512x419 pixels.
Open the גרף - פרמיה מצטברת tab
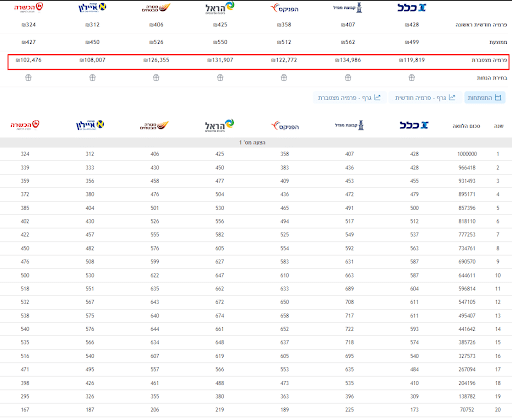click(x=349, y=97)
